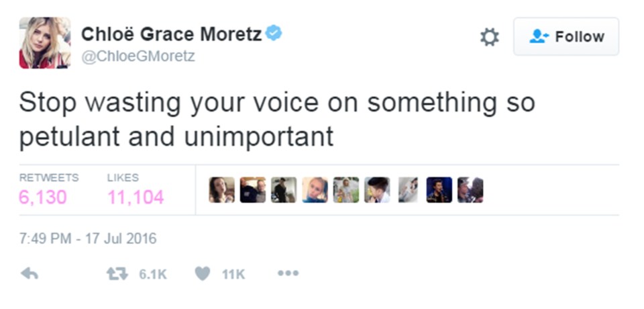Click the last liker avatar in row
Viewport: 644px width, 309px height.
[470, 190]
